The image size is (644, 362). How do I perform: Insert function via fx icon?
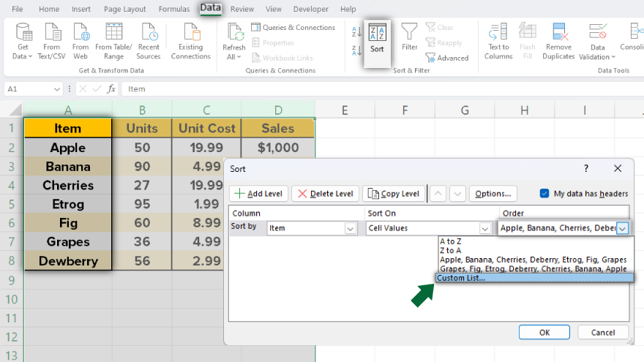(111, 89)
